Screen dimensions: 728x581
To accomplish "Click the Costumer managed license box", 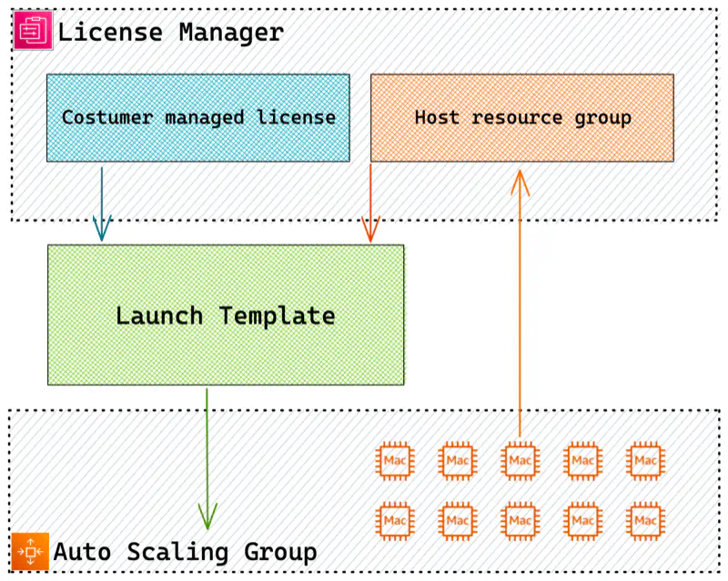I will pyautogui.click(x=197, y=117).
